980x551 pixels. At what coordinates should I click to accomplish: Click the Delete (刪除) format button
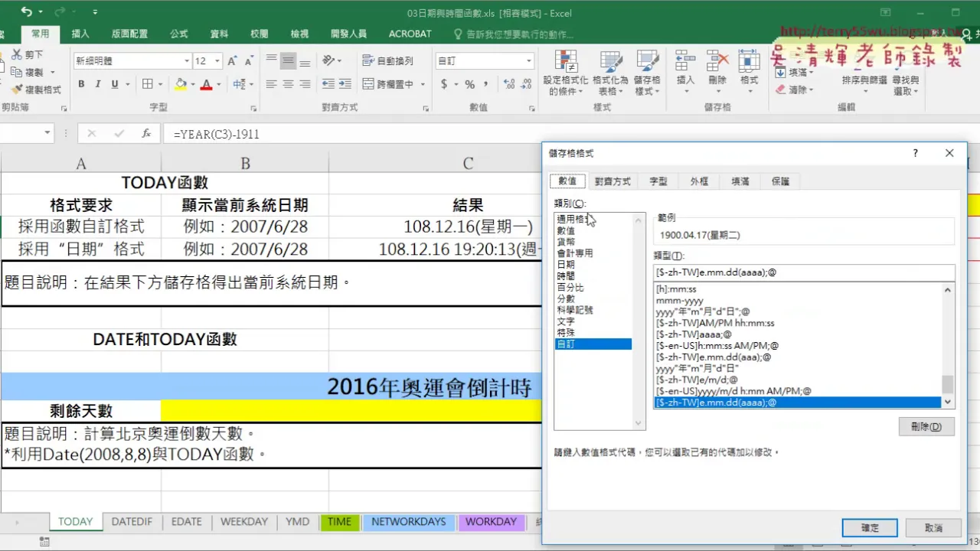click(x=926, y=426)
